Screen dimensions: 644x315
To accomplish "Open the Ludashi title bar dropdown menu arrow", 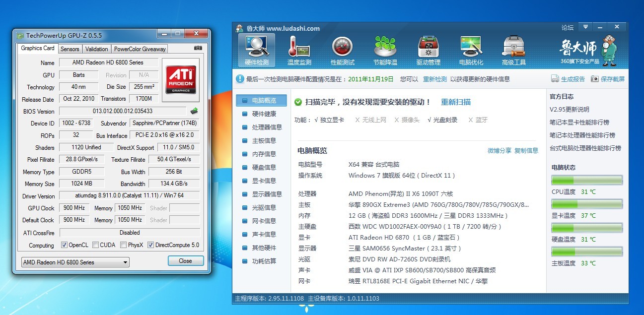I will point(585,27).
